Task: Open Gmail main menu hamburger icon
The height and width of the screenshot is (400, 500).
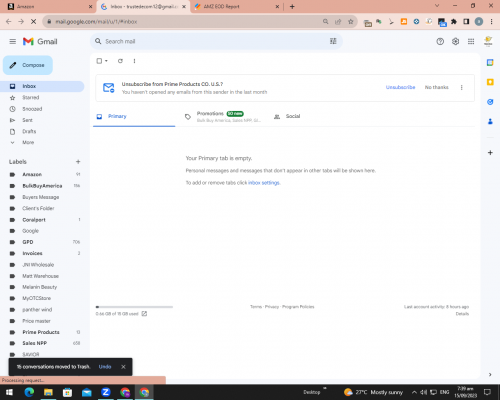Action: [13, 41]
